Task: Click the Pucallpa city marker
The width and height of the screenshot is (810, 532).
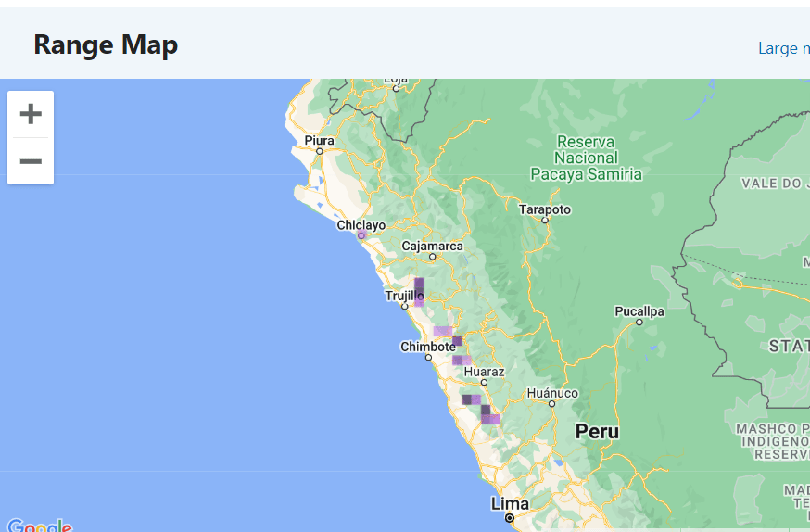Action: coord(639,322)
